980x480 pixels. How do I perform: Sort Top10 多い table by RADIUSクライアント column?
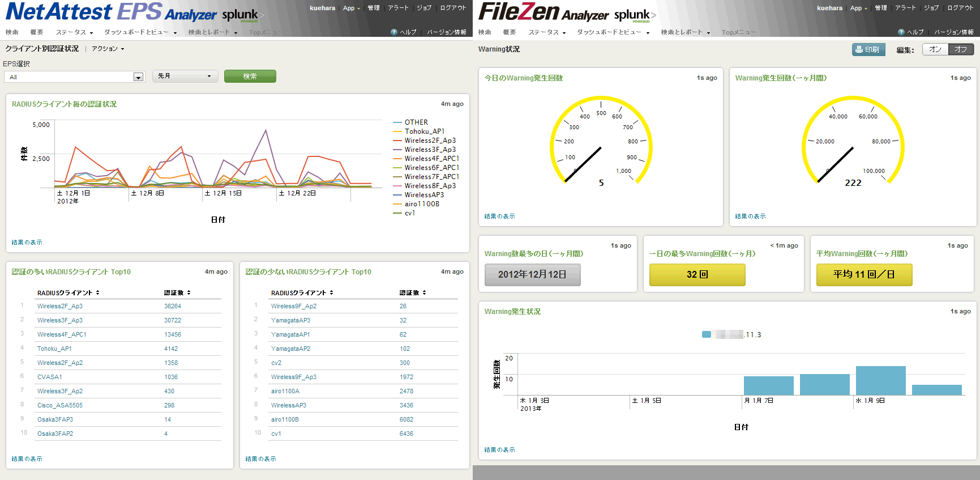[68, 293]
